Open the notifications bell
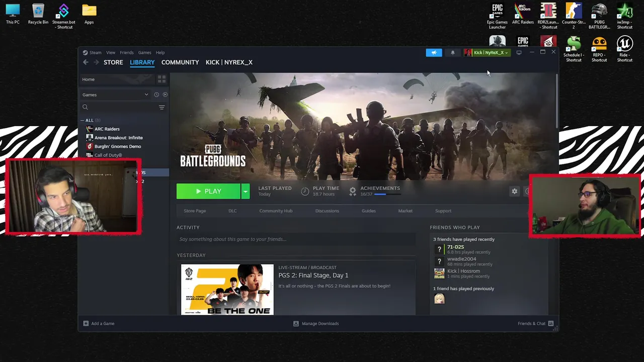The image size is (644, 362). [x=452, y=52]
